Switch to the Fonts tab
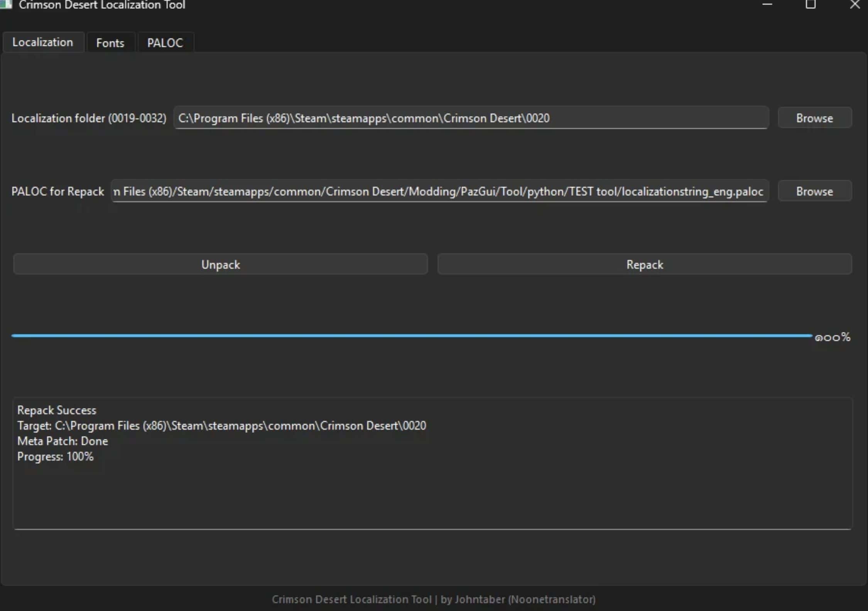 coord(110,42)
